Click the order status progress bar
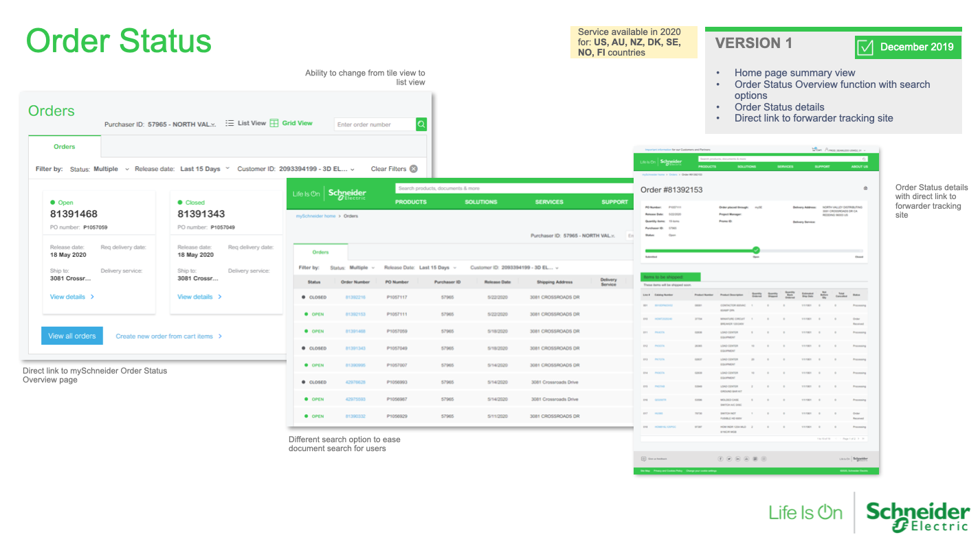Image resolution: width=980 pixels, height=548 pixels. (x=754, y=250)
